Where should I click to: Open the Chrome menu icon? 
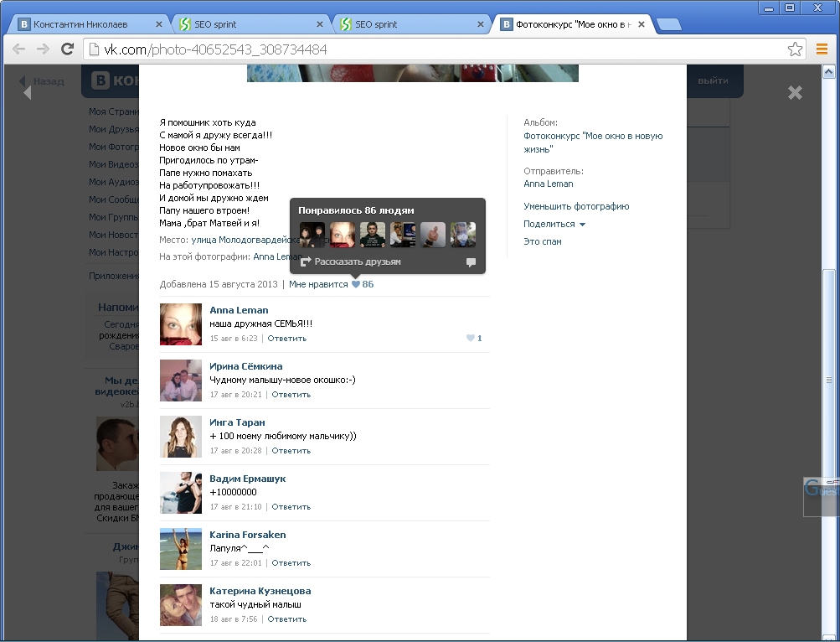(822, 49)
